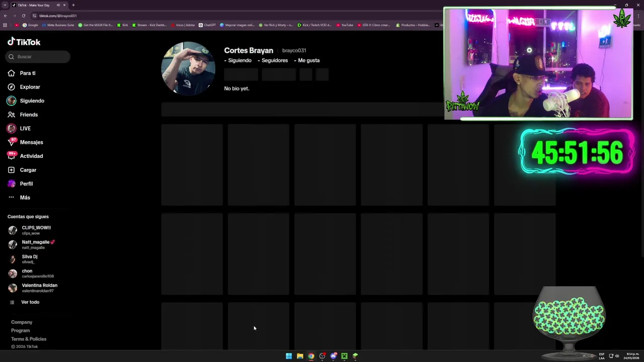Open the Valentina Roldan followed account
This screenshot has width=644, height=362.
pyautogui.click(x=33, y=288)
